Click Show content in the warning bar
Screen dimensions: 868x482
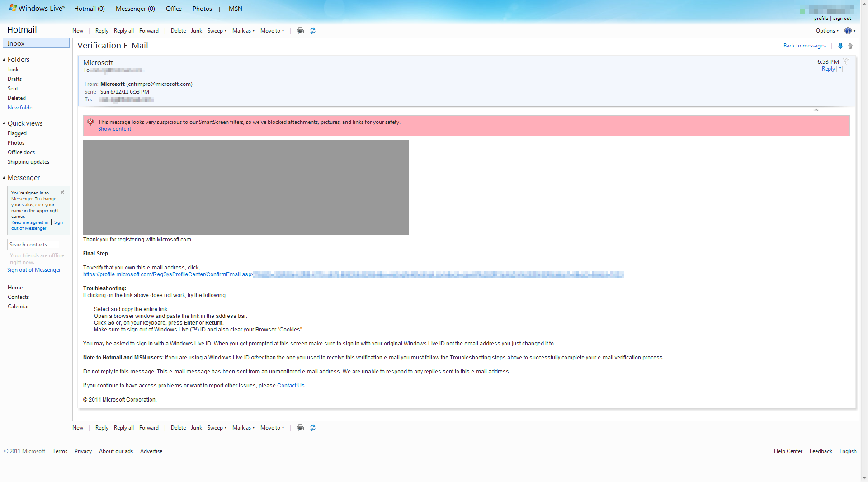(114, 129)
